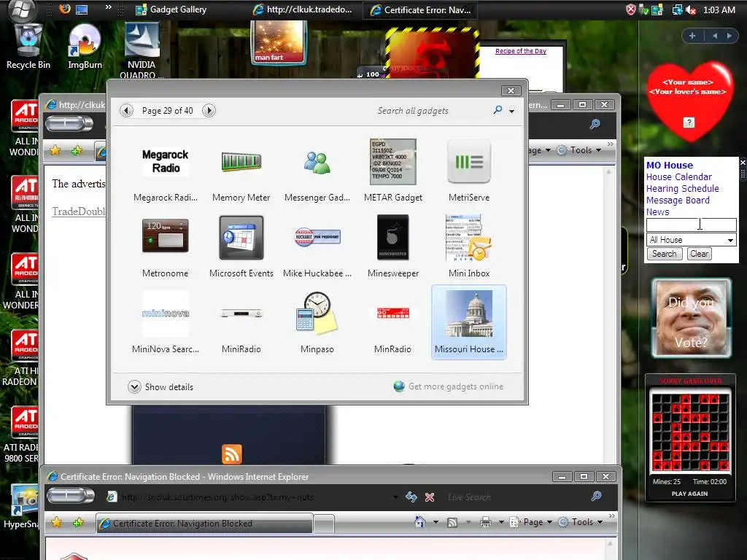Select the Mike Huckabee gadget
The image size is (747, 560).
317,246
